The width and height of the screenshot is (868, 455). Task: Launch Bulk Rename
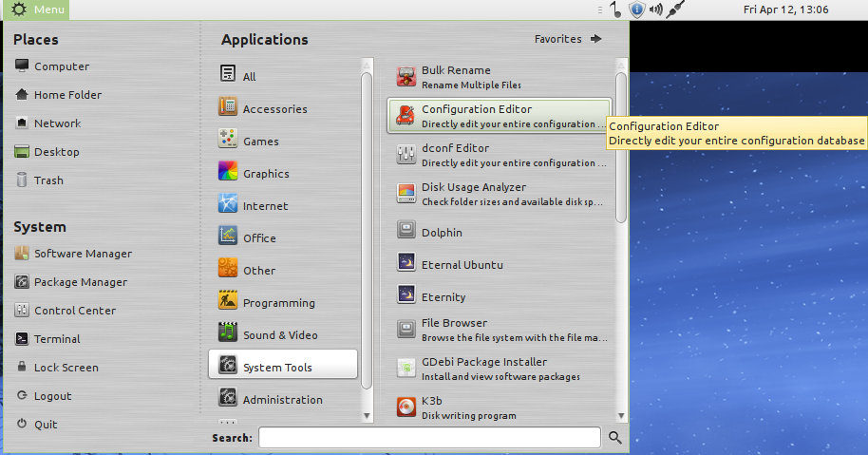click(500, 77)
